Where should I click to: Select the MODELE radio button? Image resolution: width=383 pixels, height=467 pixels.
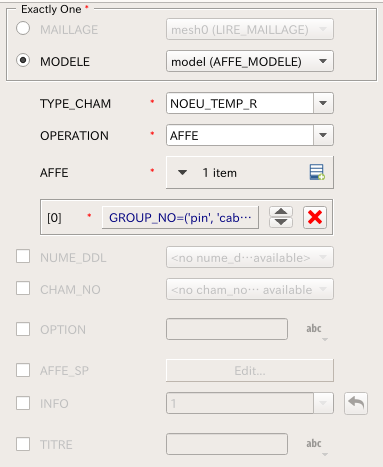tap(23, 61)
